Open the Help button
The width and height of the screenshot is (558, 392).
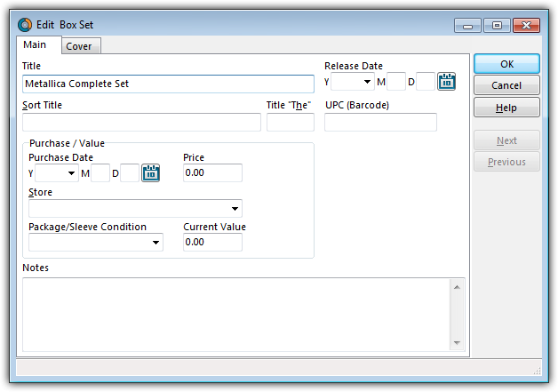point(506,108)
